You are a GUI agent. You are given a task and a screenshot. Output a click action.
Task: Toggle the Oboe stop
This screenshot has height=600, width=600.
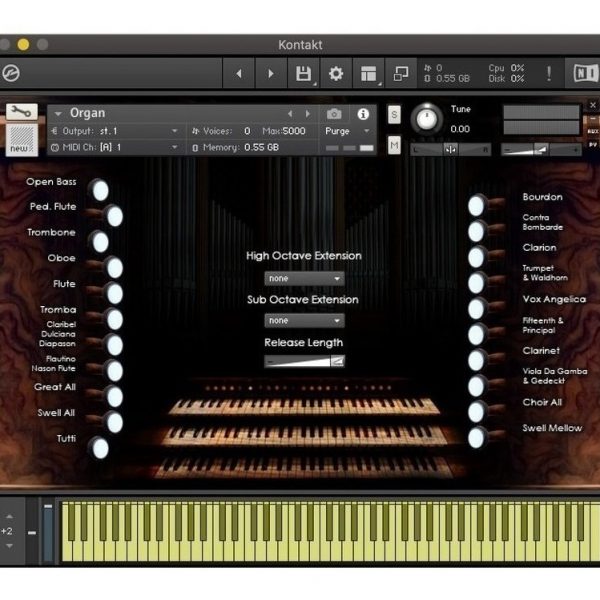pos(115,268)
